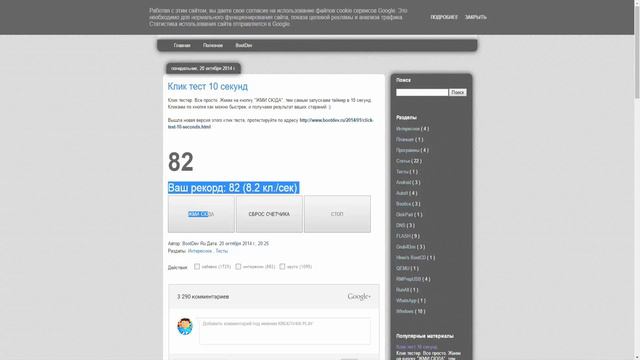Image resolution: width=640 pixels, height=360 pixels.
Task: Open sidebar section Windows (10)
Action: pos(405,311)
